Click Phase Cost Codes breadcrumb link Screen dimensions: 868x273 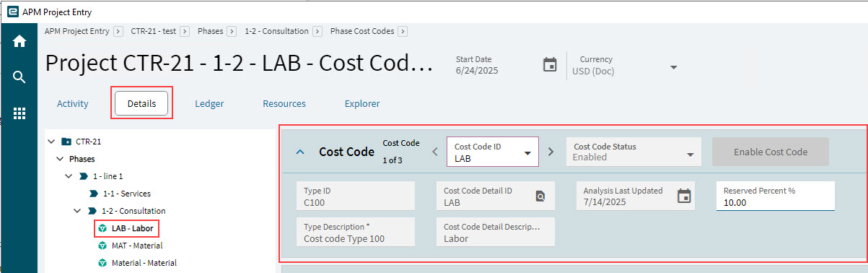pos(362,31)
